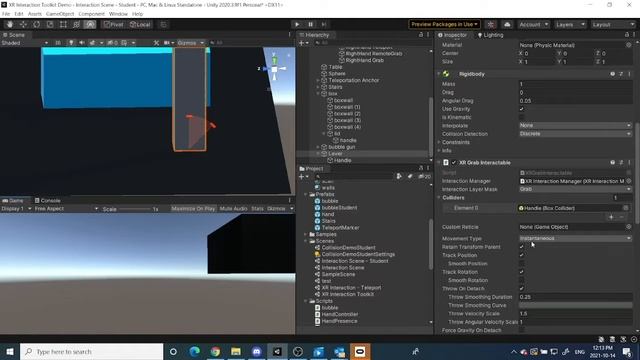Open XR Grab Interactable help icon
Image resolution: width=640 pixels, height=360 pixels.
(x=612, y=162)
